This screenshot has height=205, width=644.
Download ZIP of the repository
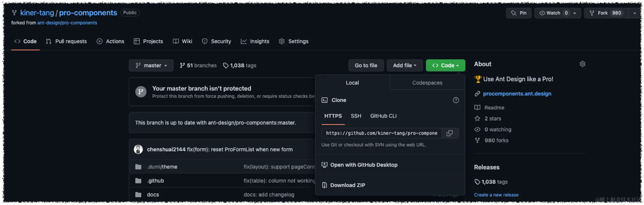pyautogui.click(x=344, y=185)
